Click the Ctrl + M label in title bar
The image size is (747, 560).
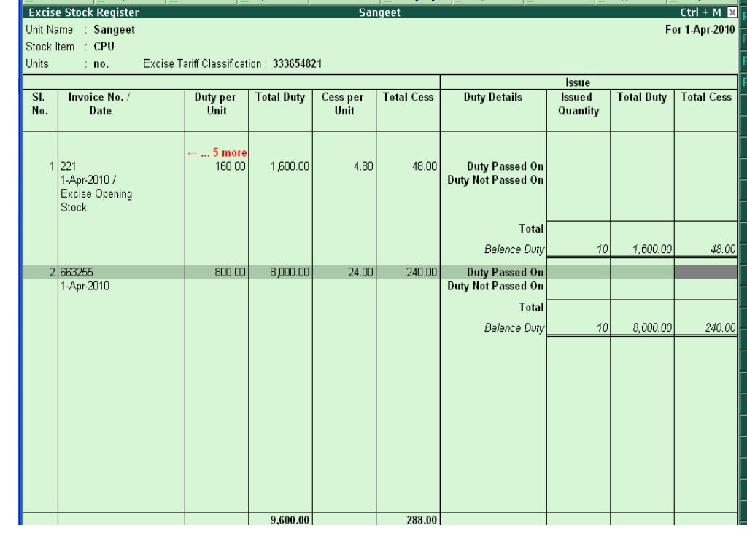[x=700, y=12]
